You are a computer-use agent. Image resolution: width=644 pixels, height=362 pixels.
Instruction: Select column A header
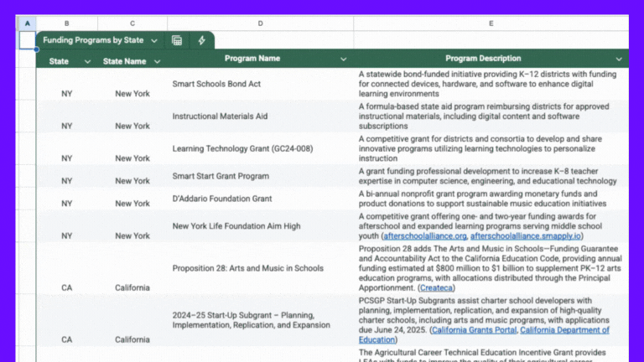28,23
